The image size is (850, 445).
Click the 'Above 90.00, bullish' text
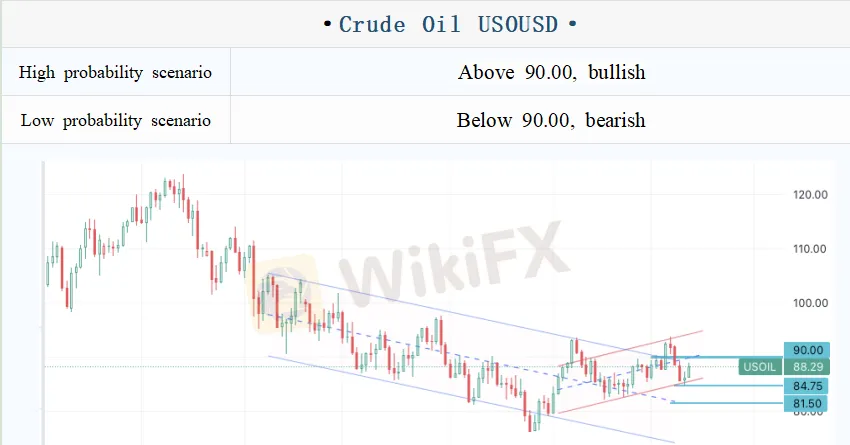click(x=551, y=72)
